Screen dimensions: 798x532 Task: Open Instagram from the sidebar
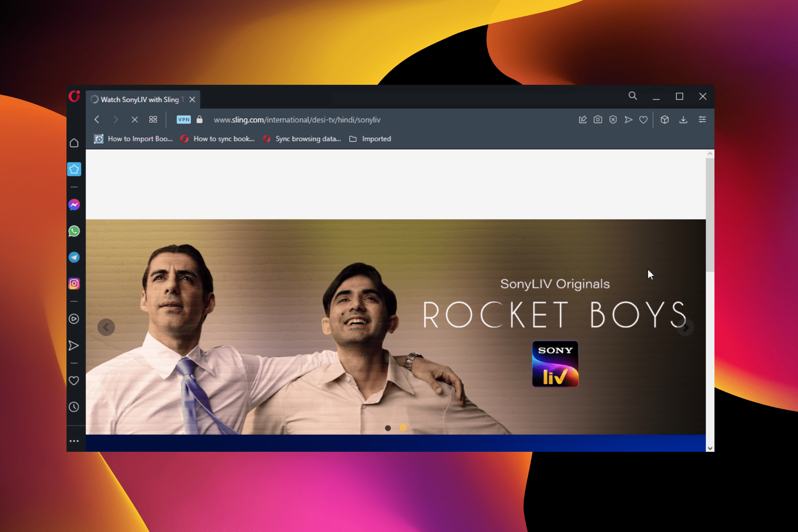pos(74,283)
